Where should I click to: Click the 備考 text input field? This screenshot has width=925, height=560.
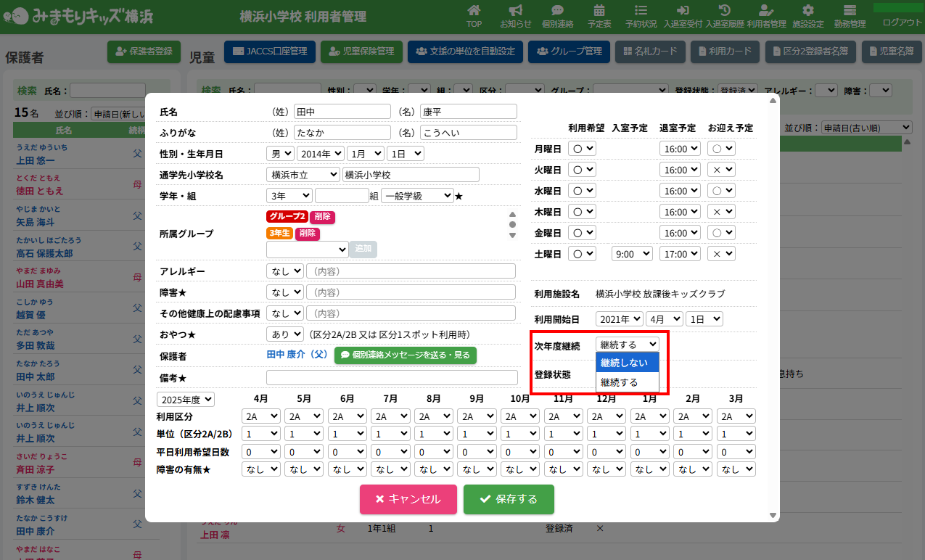click(x=392, y=378)
